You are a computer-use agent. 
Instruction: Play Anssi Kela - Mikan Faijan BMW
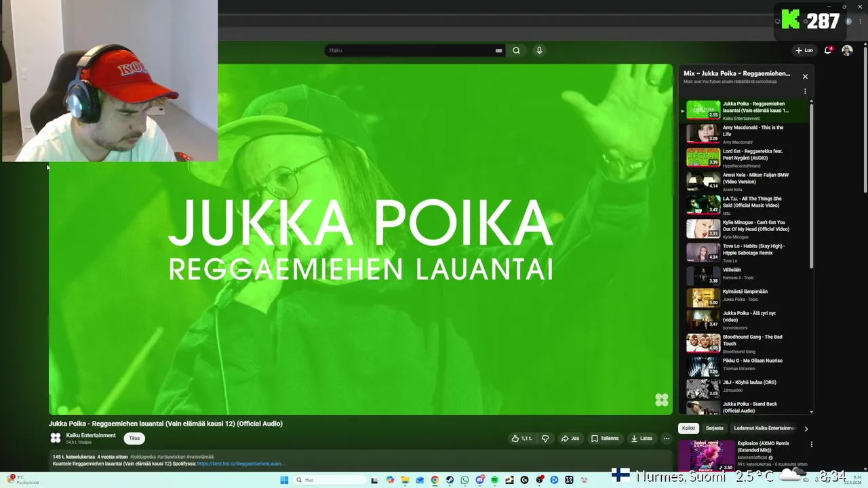point(746,182)
